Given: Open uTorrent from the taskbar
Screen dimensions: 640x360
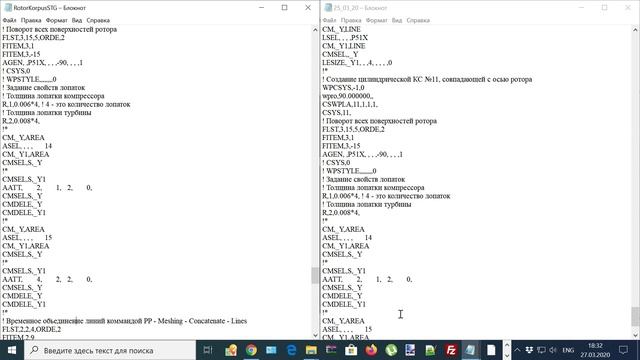Looking at the screenshot, I should 391,350.
